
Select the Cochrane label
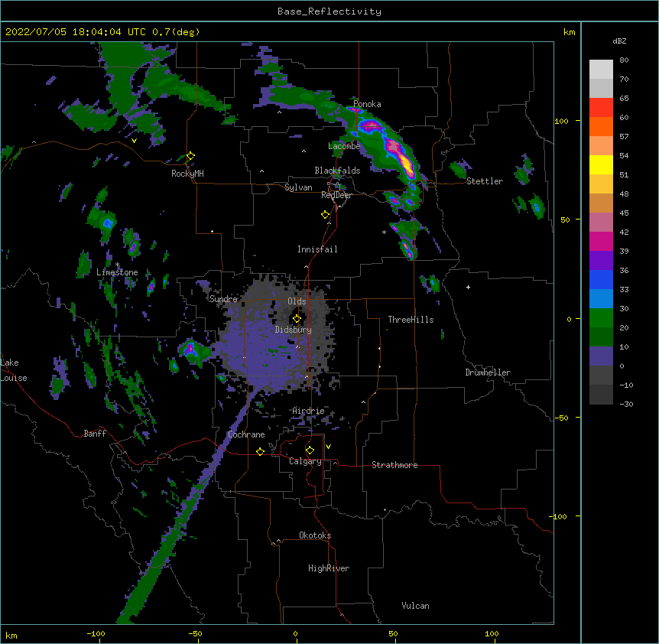(246, 434)
